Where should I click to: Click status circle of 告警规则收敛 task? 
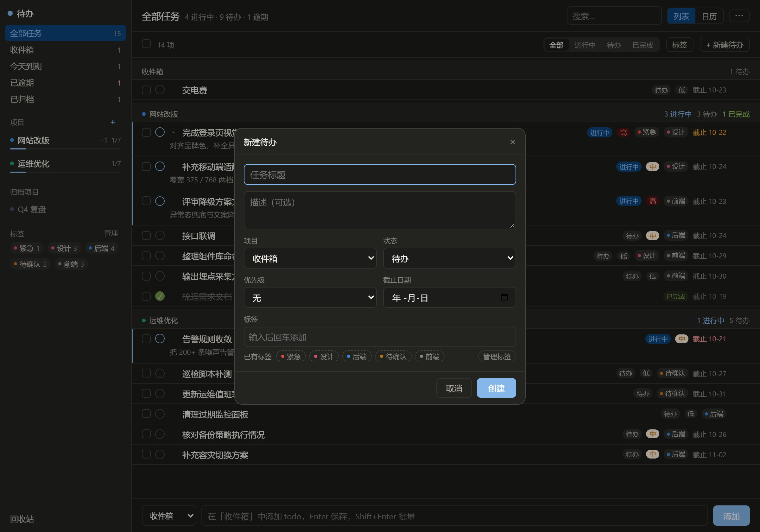click(160, 338)
